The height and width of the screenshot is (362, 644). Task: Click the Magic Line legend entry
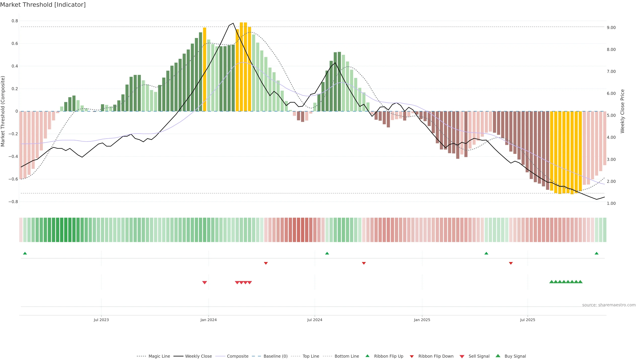point(159,356)
